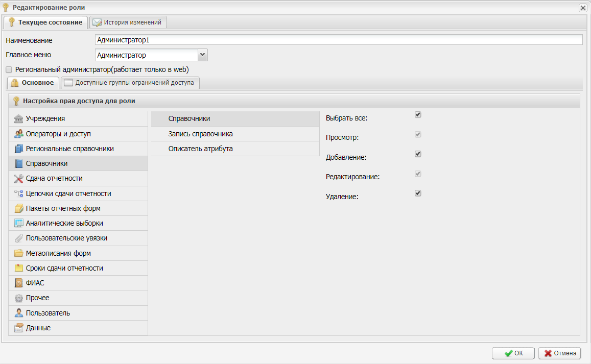Click the person icon beside Пользователь

click(x=19, y=313)
